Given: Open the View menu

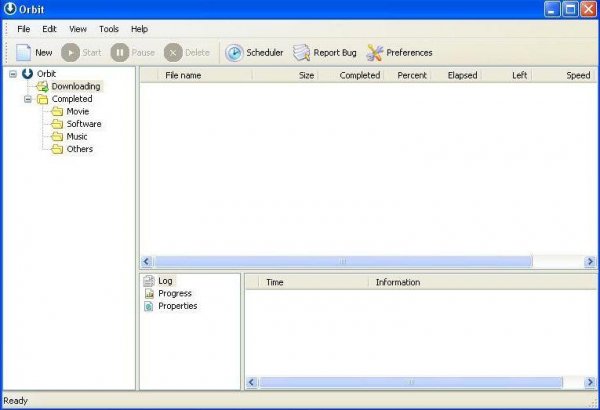Looking at the screenshot, I should coord(78,29).
